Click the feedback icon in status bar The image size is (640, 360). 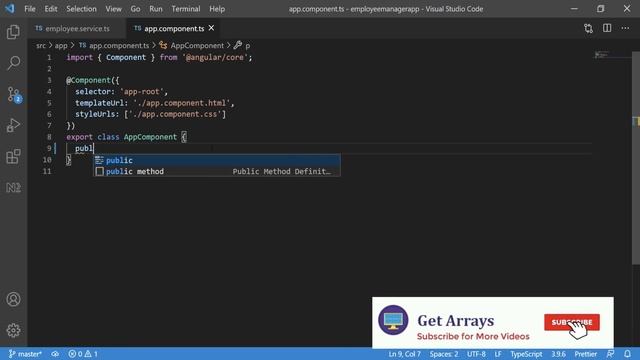pyautogui.click(x=610, y=354)
